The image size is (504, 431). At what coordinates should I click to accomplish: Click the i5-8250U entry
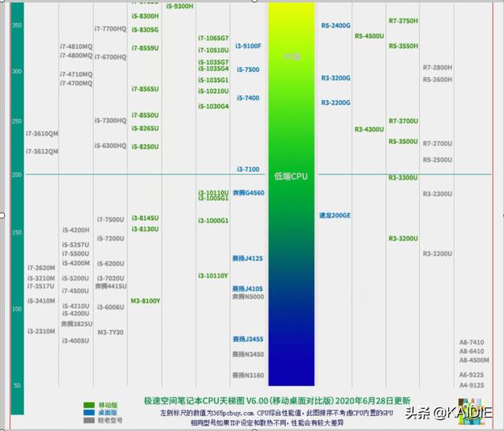point(145,147)
